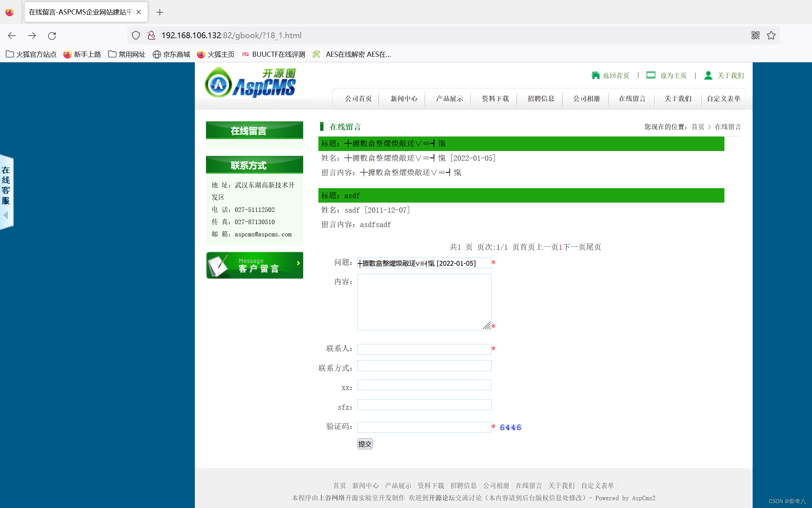
Task: Click the AspCMS logo
Action: click(x=250, y=82)
